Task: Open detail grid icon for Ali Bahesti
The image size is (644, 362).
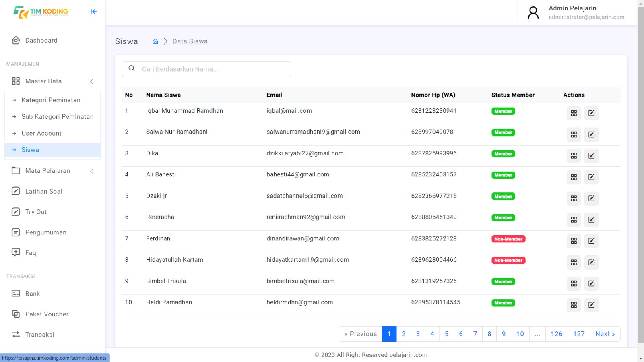Action: pos(574,177)
